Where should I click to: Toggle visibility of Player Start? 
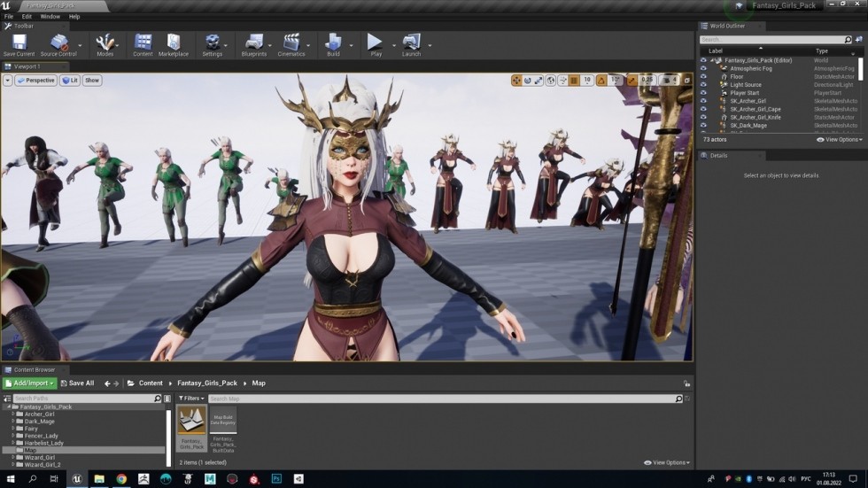pos(703,93)
